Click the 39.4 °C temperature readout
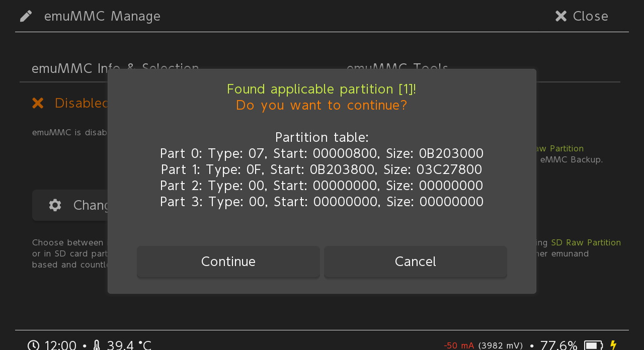This screenshot has width=644, height=350. 129,345
